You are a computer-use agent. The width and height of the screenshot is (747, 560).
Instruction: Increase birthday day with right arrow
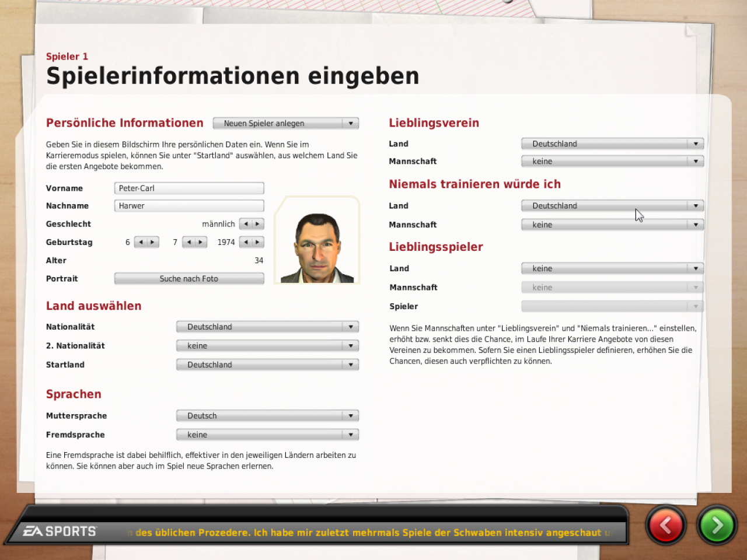[153, 242]
